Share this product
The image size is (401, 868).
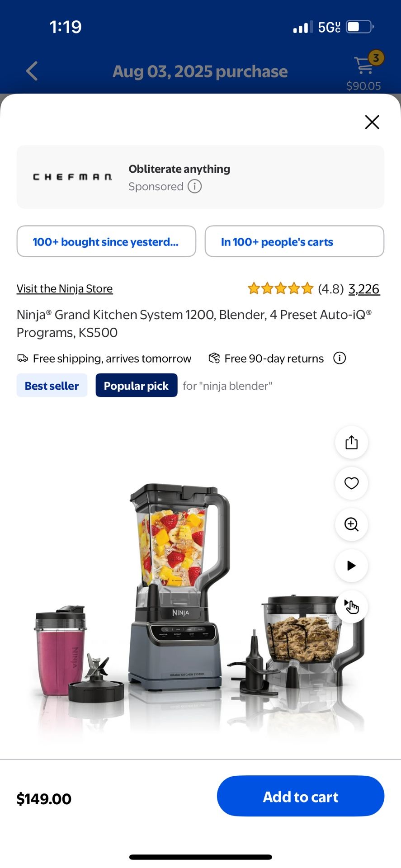(351, 442)
